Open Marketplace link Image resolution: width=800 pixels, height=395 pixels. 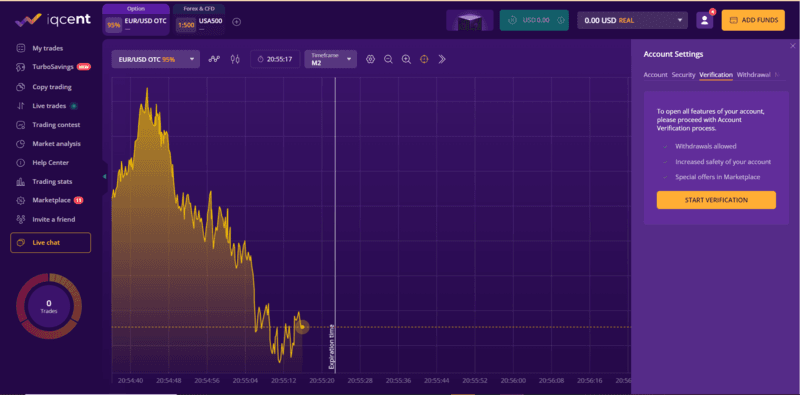coord(52,200)
